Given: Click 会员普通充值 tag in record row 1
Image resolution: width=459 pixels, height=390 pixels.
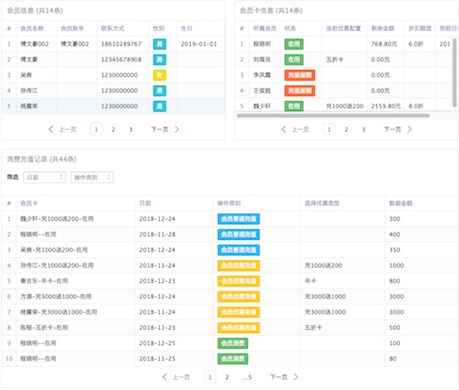Looking at the screenshot, I should (239, 219).
